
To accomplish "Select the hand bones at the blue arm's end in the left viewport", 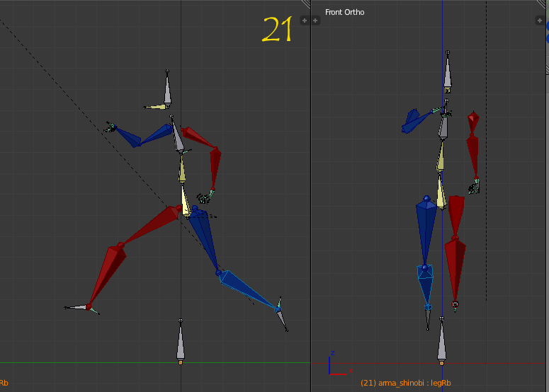I will (111, 127).
